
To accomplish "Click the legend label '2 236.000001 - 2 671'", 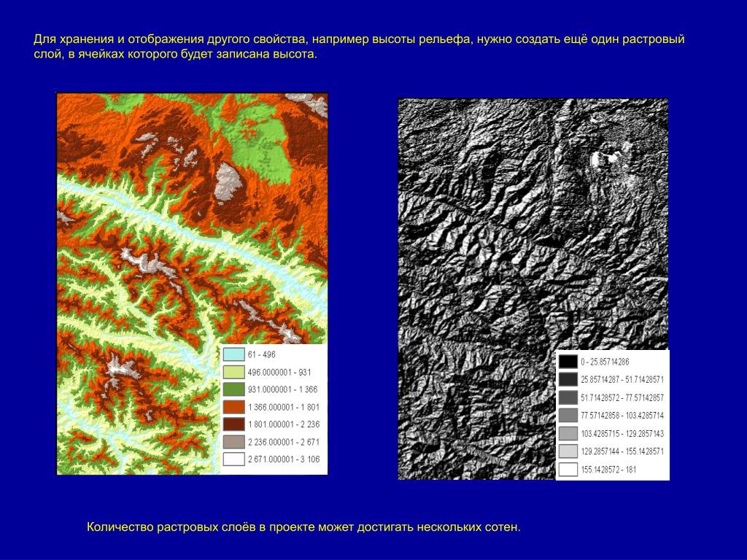I will 284,442.
